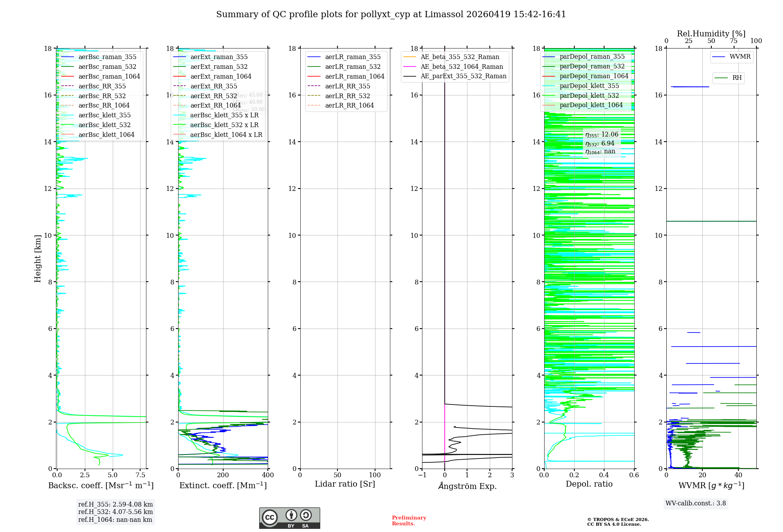Click the Lidar ratio [Sr] axis label
Viewport: 783px width, 532px height.
[345, 484]
